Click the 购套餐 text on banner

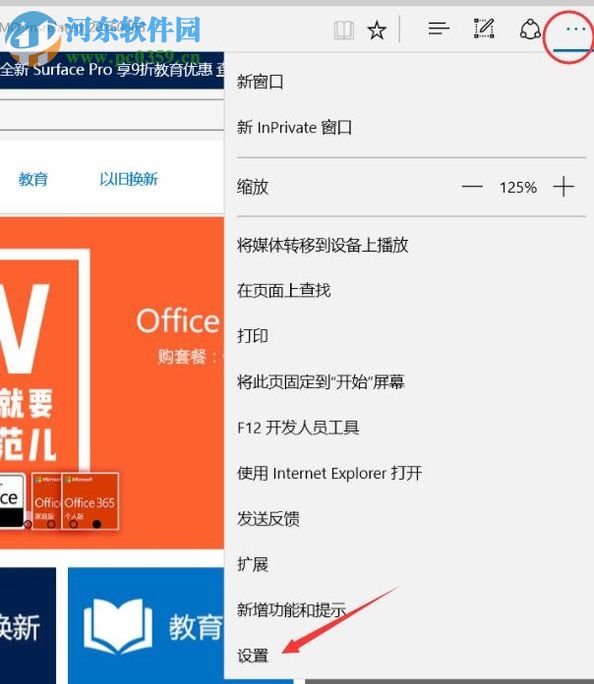coord(187,356)
